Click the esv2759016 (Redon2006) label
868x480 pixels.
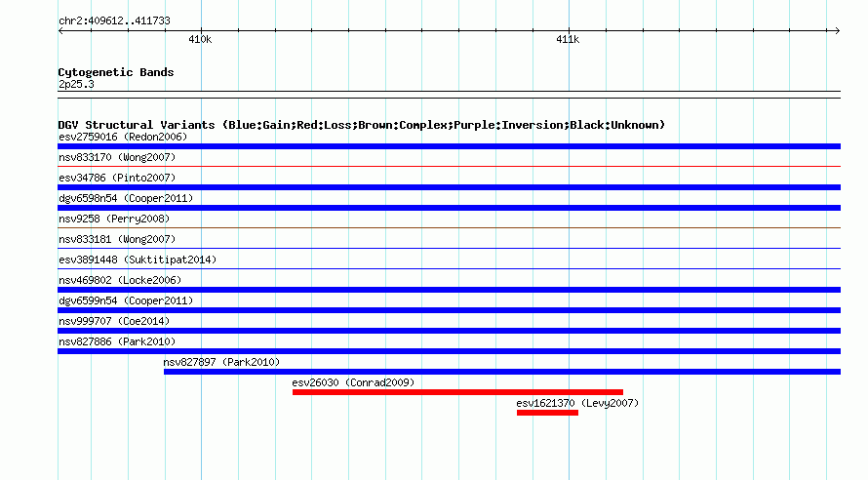tap(123, 137)
